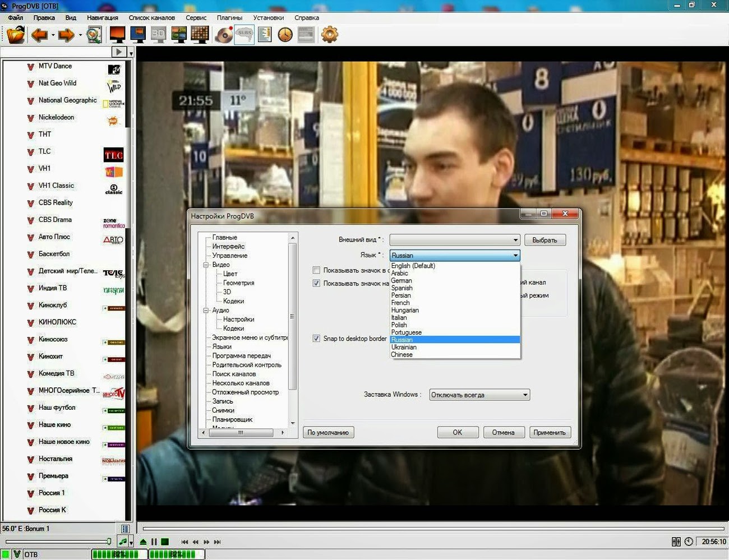Open the 'Навигация' menu
The image size is (729, 560).
pyautogui.click(x=103, y=17)
